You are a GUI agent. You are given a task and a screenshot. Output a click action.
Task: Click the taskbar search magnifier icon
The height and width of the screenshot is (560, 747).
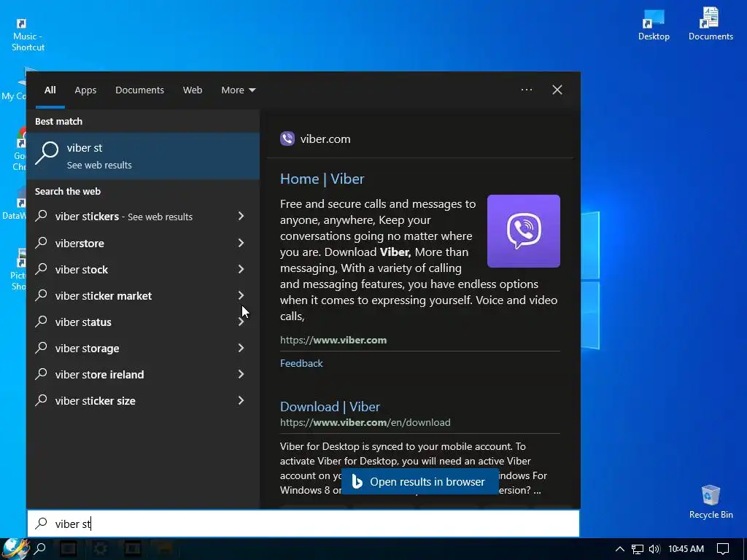click(41, 548)
